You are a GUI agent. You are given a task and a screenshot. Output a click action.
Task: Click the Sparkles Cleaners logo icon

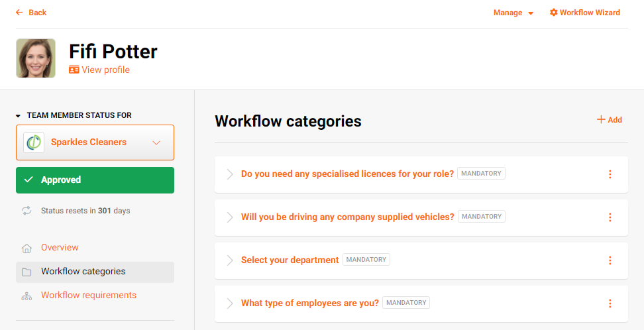(x=34, y=142)
